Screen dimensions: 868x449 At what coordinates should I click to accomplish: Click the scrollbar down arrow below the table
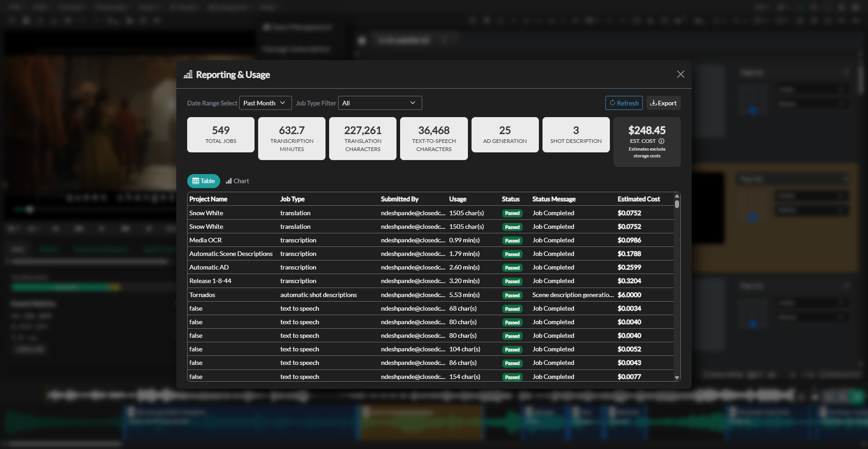click(677, 377)
